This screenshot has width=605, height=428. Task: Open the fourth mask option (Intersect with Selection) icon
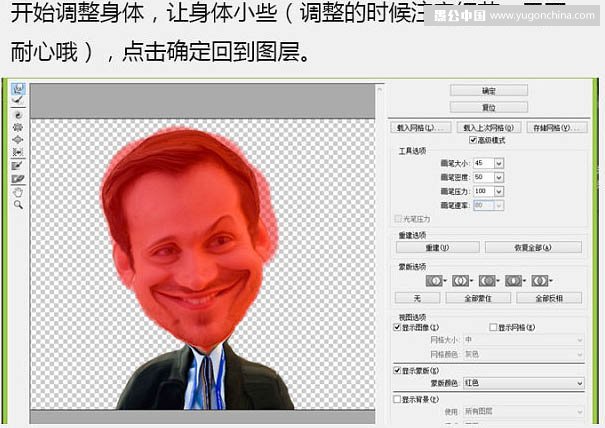tap(515, 281)
